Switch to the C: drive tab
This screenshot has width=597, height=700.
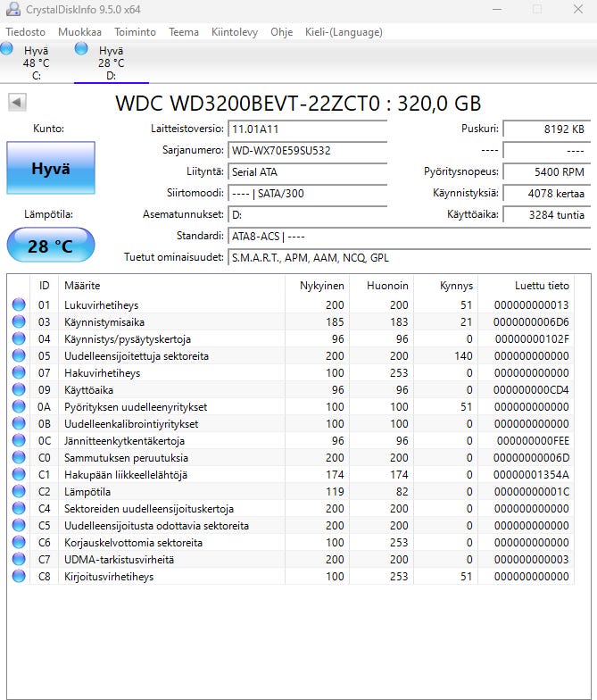pos(37,62)
